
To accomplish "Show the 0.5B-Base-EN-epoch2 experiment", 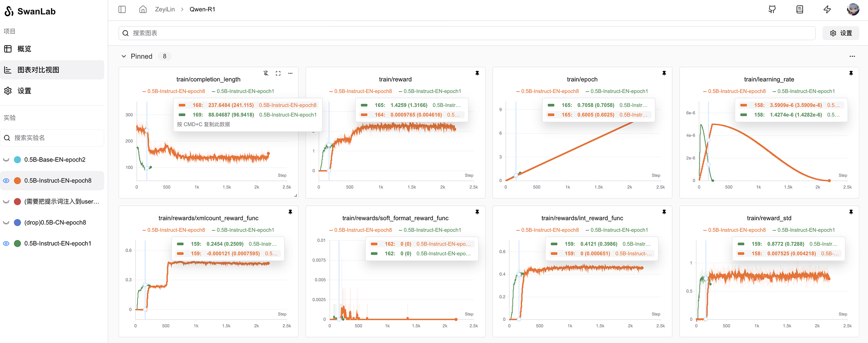I will 6,160.
